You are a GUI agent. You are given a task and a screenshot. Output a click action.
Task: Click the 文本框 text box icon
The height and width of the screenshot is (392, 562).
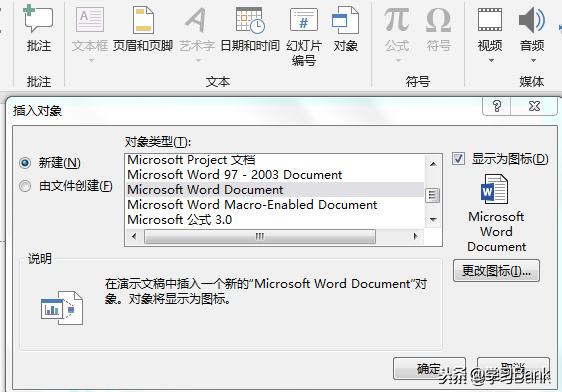point(90,20)
